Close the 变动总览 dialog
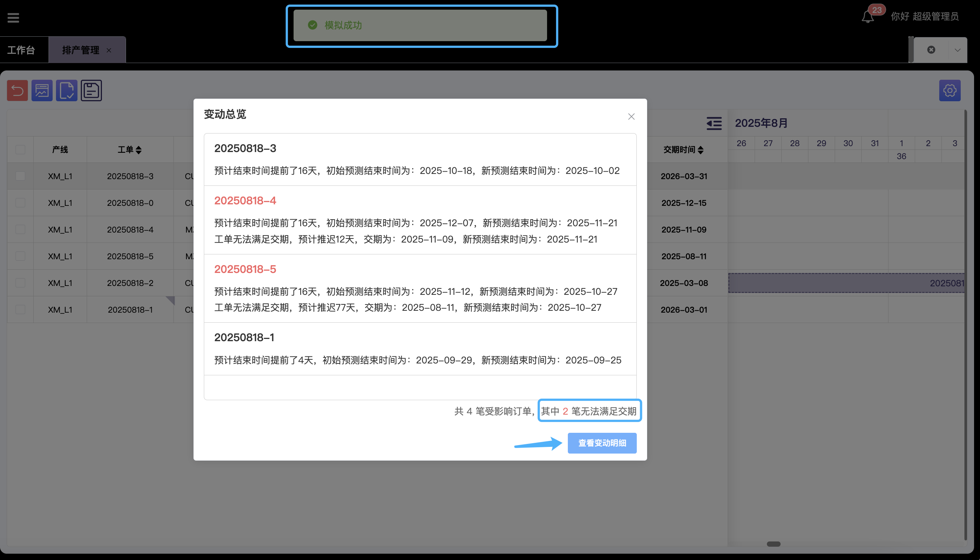 (631, 116)
